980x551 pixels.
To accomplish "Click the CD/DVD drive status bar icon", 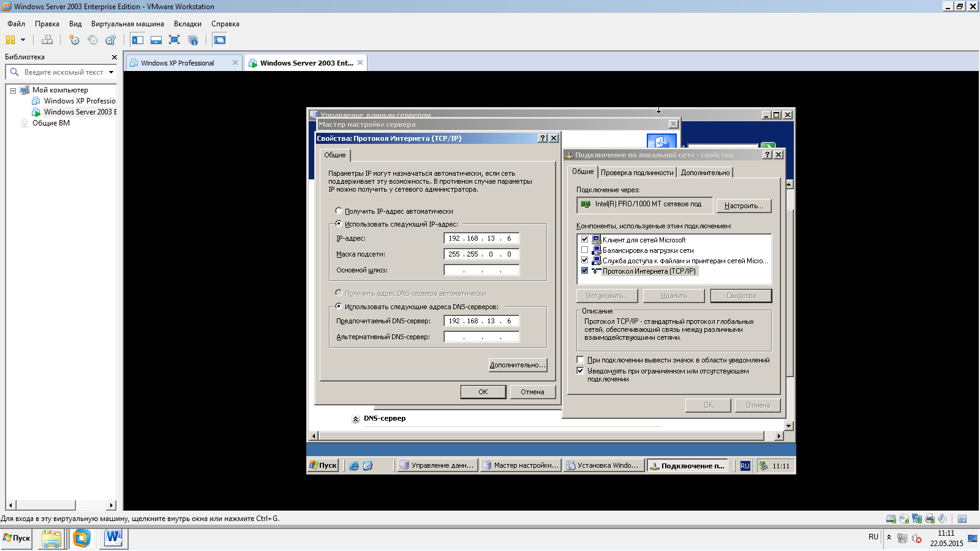I will click(x=904, y=519).
